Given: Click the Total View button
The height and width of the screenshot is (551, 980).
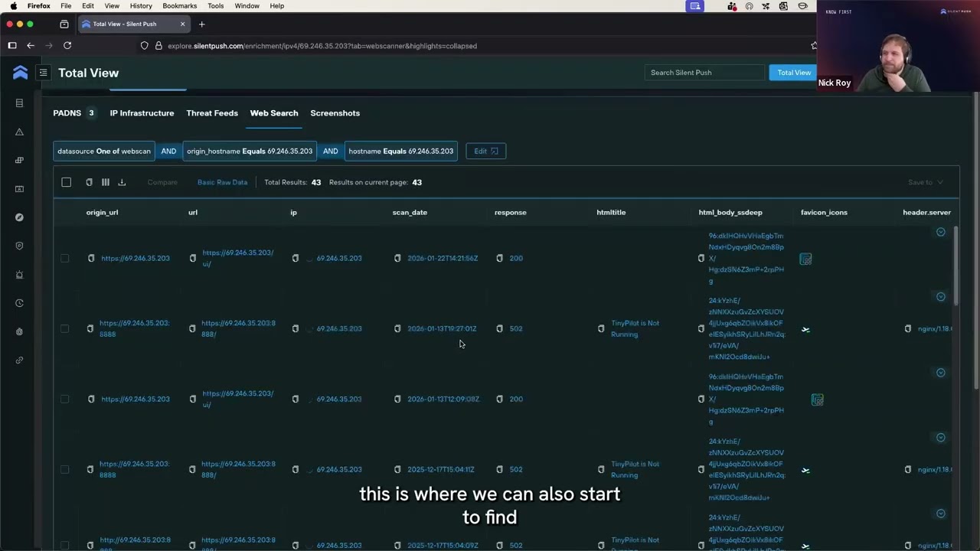Looking at the screenshot, I should (793, 73).
